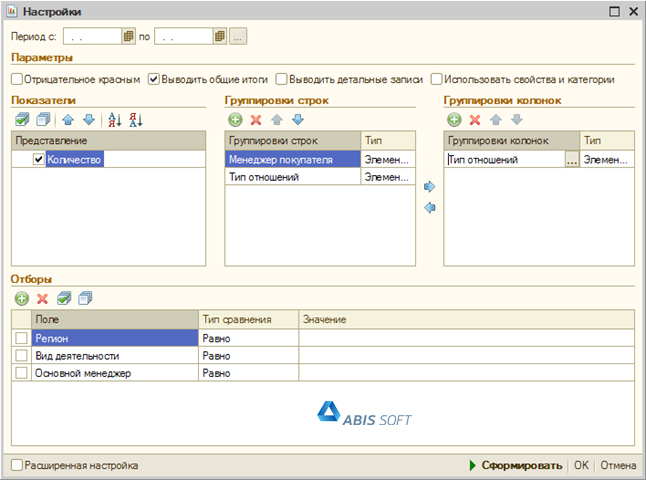
Task: Open calendar picker for period end date
Action: tap(220, 36)
